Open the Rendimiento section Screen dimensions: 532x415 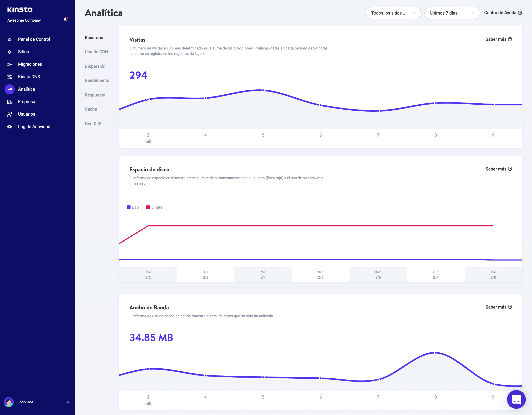(97, 80)
